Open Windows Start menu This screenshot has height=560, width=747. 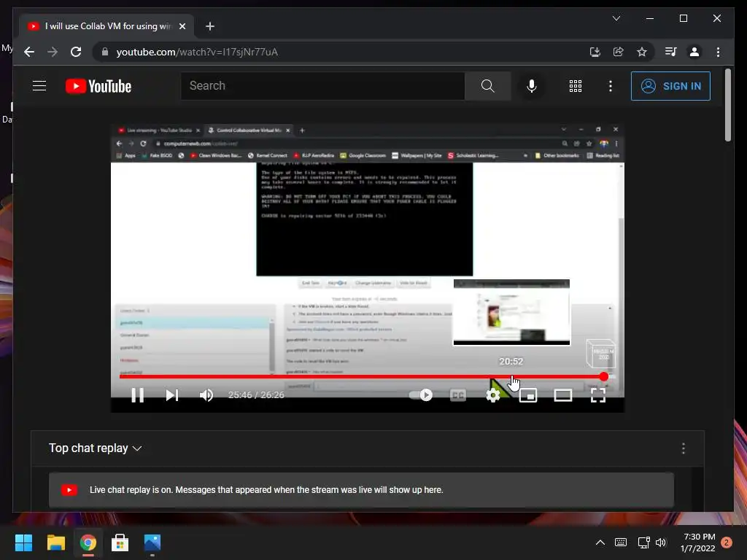(23, 542)
